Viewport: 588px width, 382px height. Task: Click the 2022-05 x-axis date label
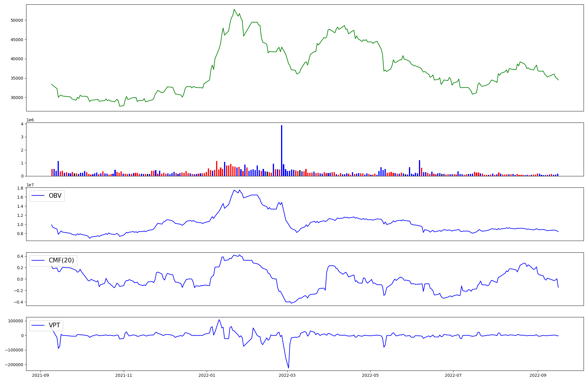click(x=370, y=375)
